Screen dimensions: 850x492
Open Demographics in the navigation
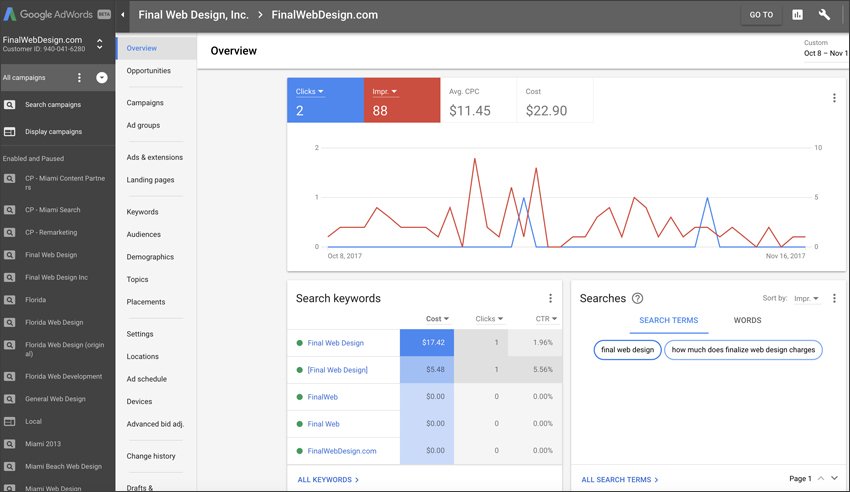[150, 257]
